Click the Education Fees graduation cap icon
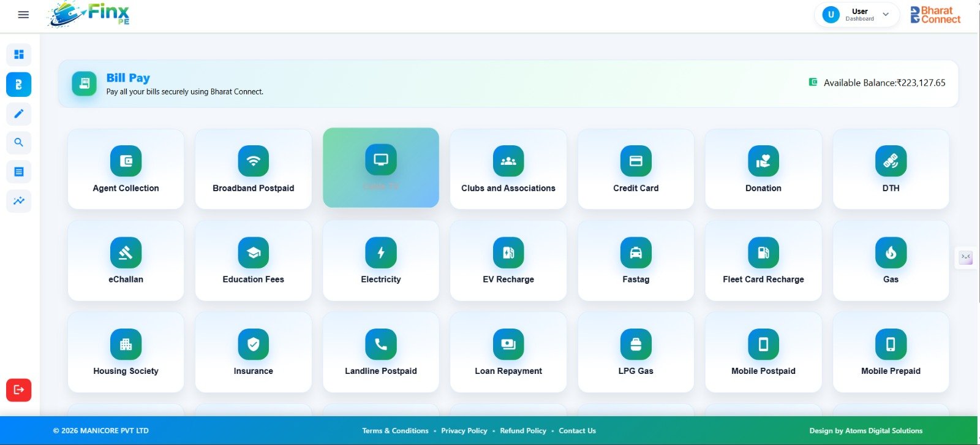The image size is (980, 445). (254, 253)
